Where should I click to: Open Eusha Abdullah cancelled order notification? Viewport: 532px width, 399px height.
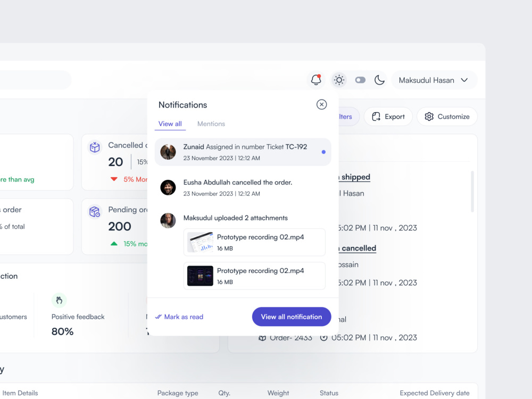pyautogui.click(x=243, y=187)
